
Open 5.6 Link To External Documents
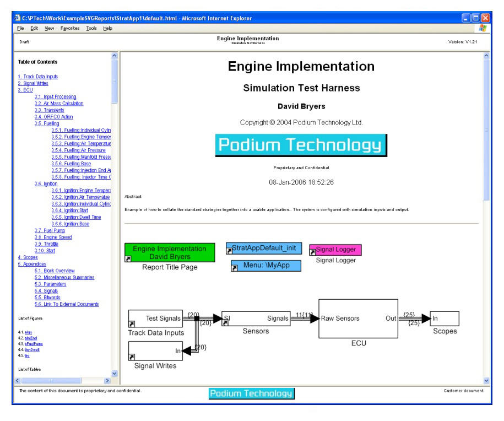click(67, 304)
